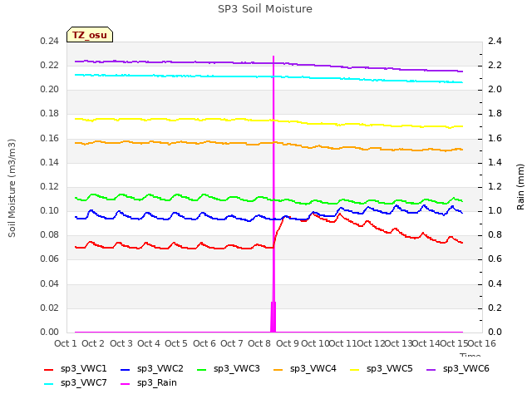532x399 pixels.
Task: Click the TZ_osu timezone label
Action: point(90,35)
